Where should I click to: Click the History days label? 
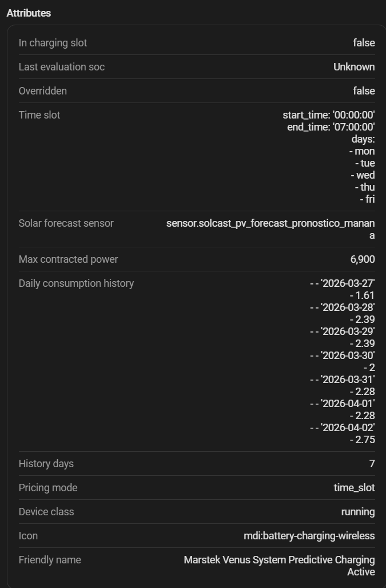pyautogui.click(x=46, y=464)
